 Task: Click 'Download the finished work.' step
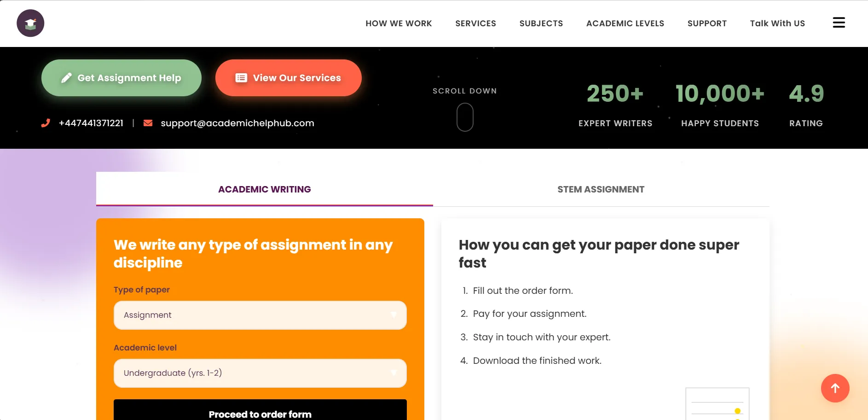tap(537, 361)
